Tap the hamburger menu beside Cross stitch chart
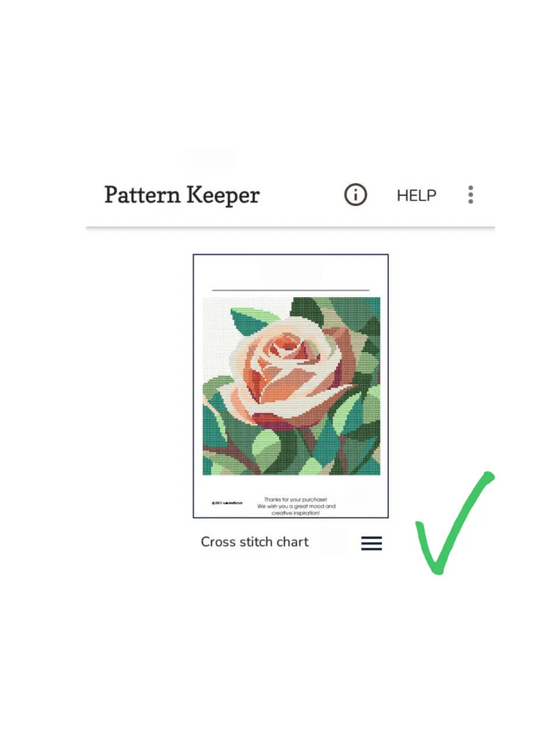 372,543
